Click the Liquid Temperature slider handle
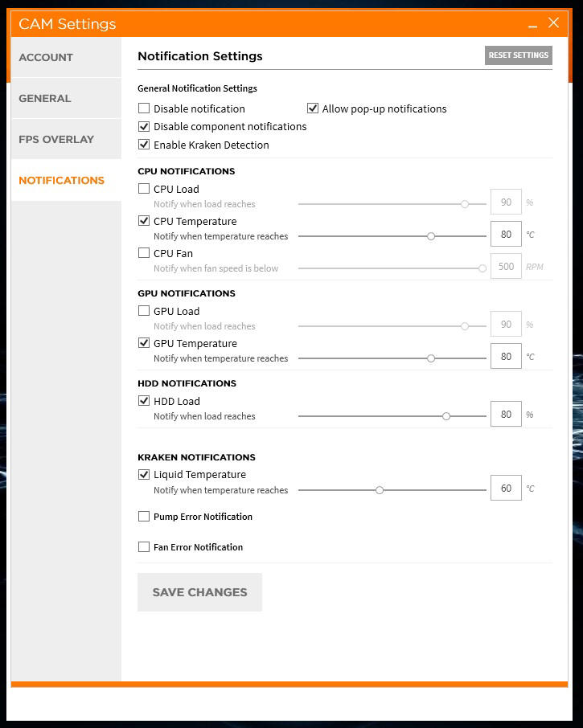The height and width of the screenshot is (728, 583). [380, 490]
